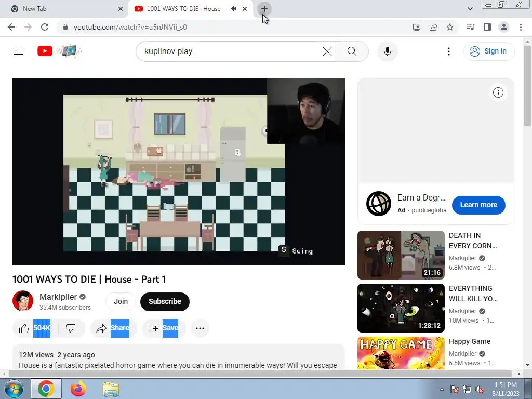Open YouTube settings three-dot menu
The width and height of the screenshot is (532, 399).
point(449,51)
